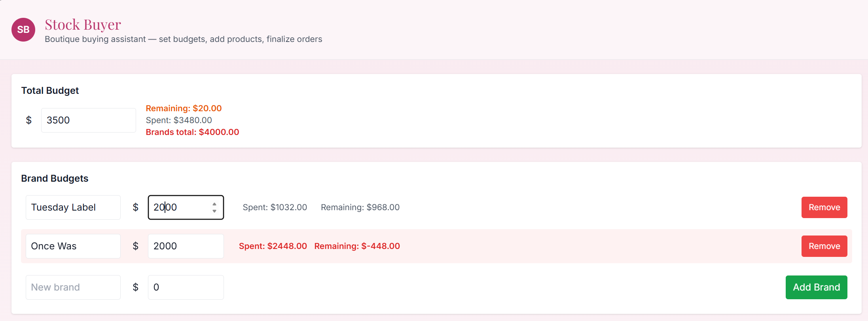This screenshot has height=321, width=868.
Task: Decrease Tuesday Label budget with down arrow
Action: point(214,211)
